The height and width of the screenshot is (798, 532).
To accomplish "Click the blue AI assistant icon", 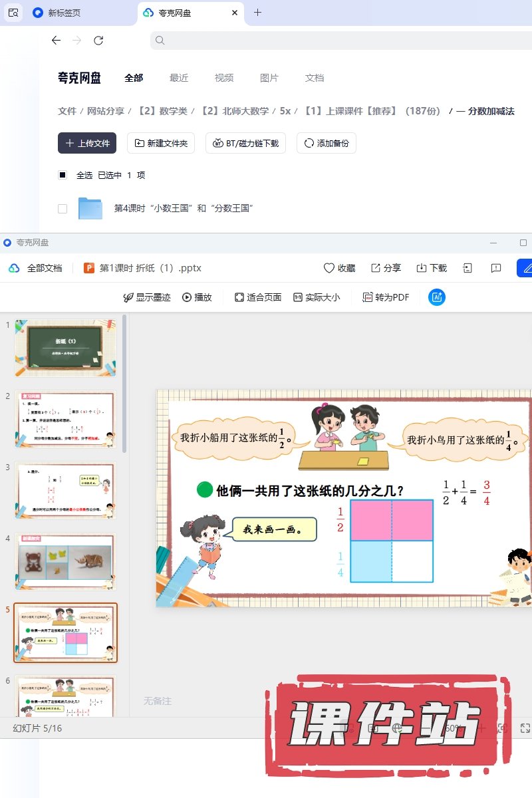I will pos(437,297).
